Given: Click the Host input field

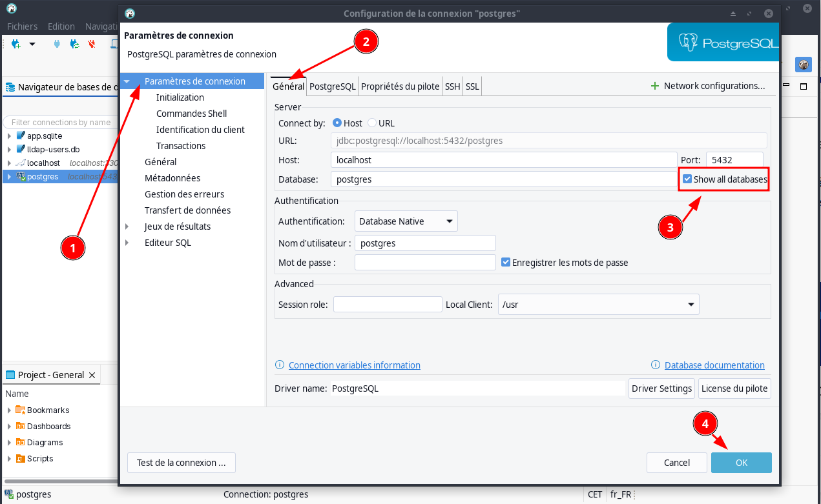Looking at the screenshot, I should (x=504, y=159).
